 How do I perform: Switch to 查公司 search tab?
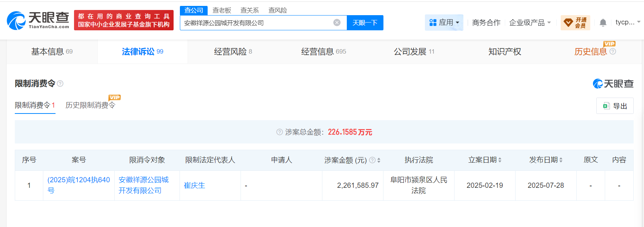[x=194, y=10]
